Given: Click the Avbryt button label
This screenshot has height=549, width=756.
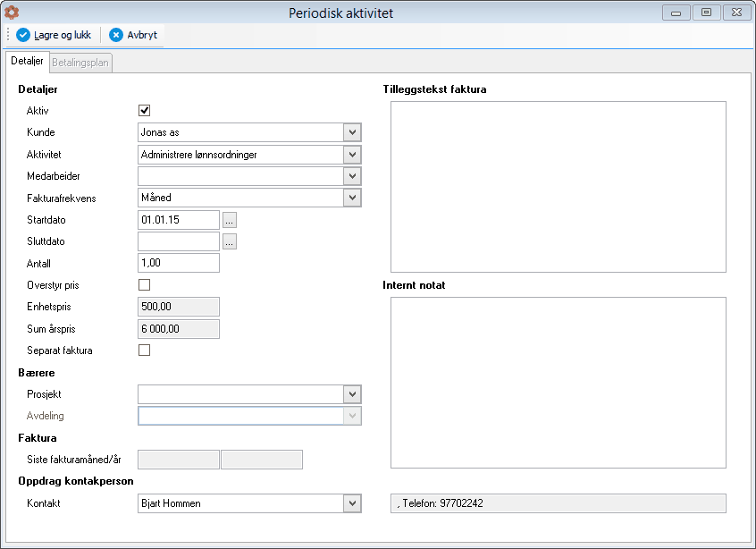Looking at the screenshot, I should [x=142, y=35].
